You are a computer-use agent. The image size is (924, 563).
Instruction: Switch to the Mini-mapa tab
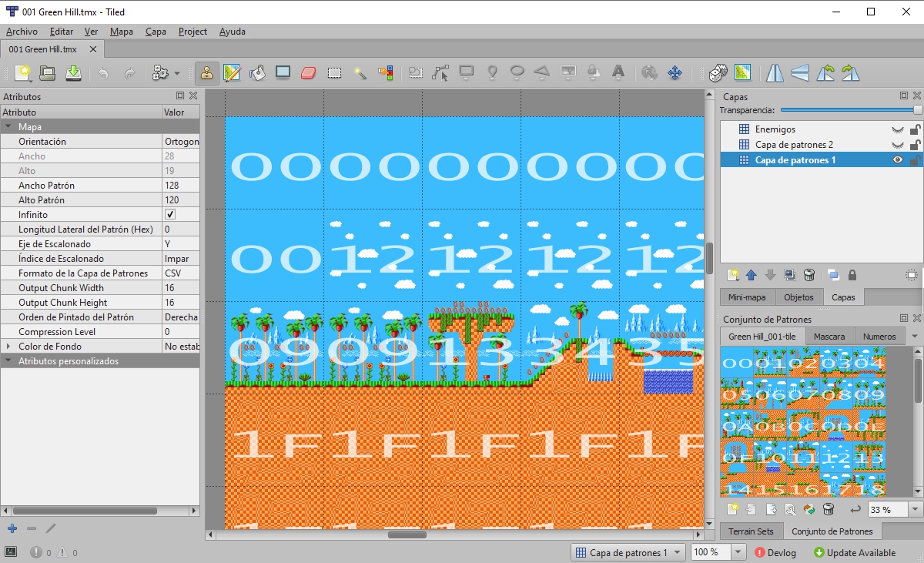[747, 297]
